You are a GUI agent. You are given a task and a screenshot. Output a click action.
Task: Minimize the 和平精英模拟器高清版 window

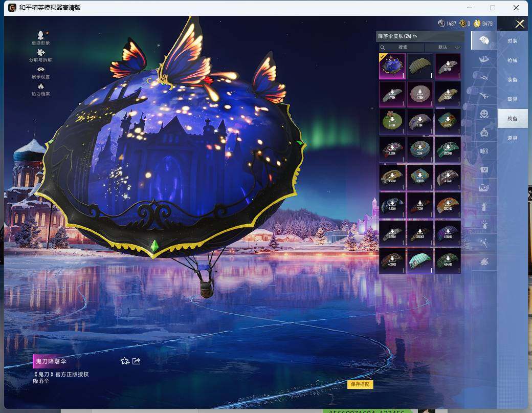(470, 8)
